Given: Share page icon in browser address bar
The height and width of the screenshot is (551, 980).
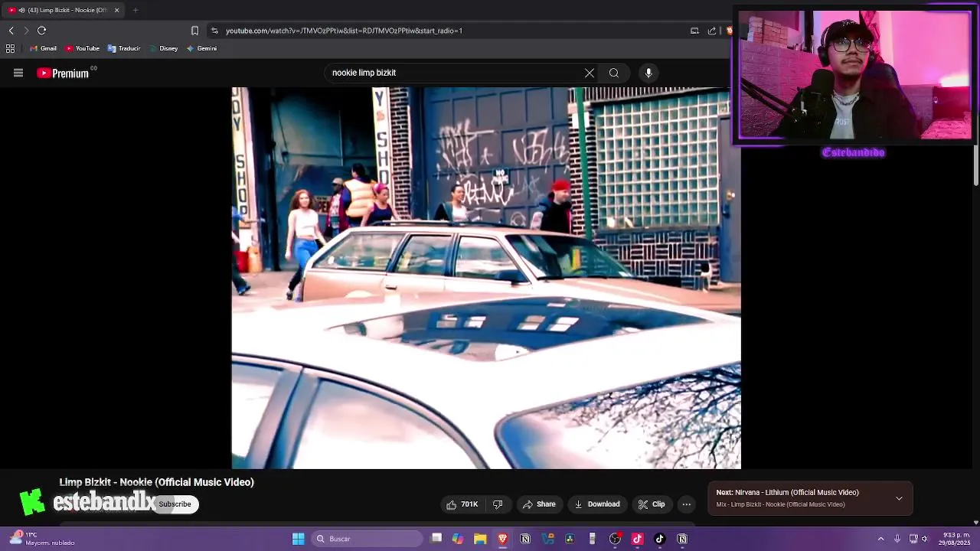Looking at the screenshot, I should [x=712, y=31].
